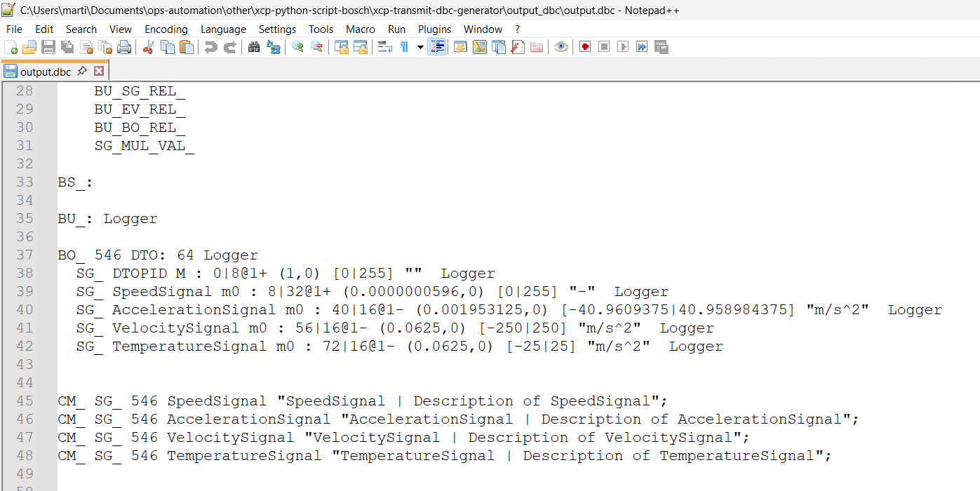Click the text 'BU_: Logger'
Image resolution: width=980 pixels, height=491 pixels.
107,219
